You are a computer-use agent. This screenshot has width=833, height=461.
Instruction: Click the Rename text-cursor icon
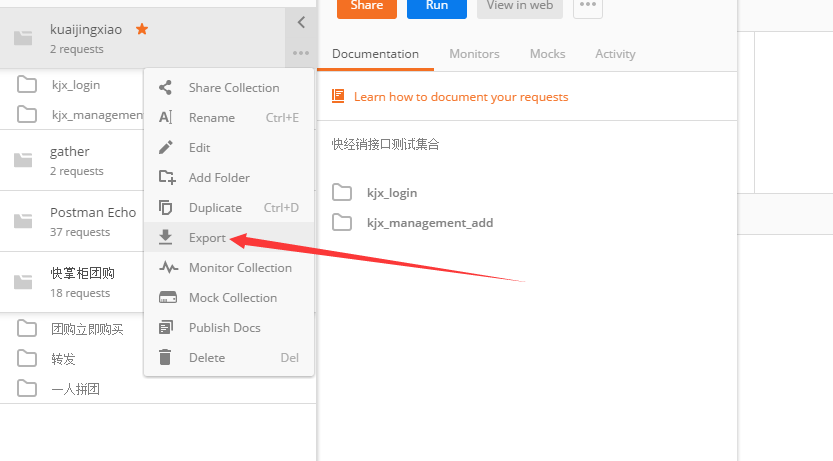point(166,118)
